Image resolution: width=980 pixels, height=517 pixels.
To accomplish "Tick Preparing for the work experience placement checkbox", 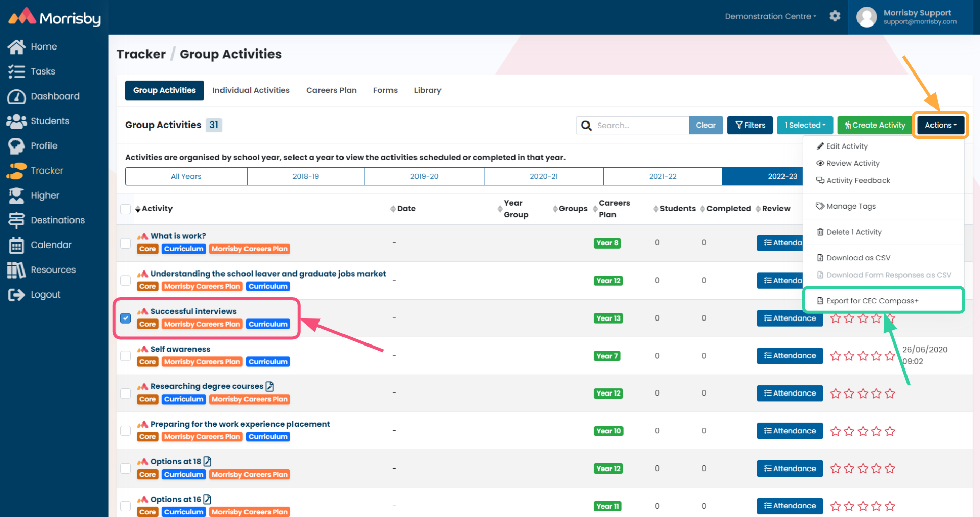I will (126, 431).
